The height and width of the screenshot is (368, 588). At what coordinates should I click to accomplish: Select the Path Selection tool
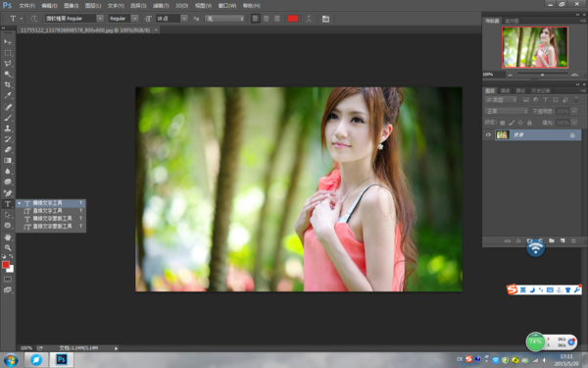[8, 214]
